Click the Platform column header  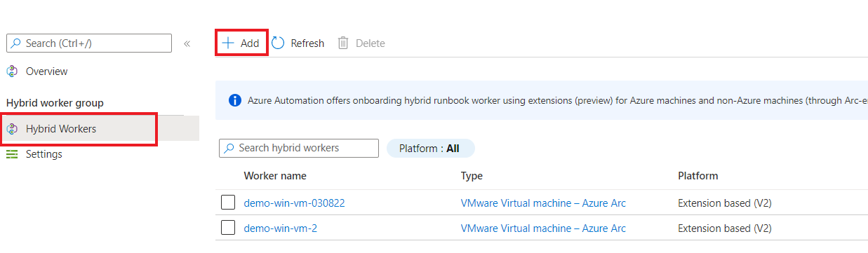click(x=698, y=176)
